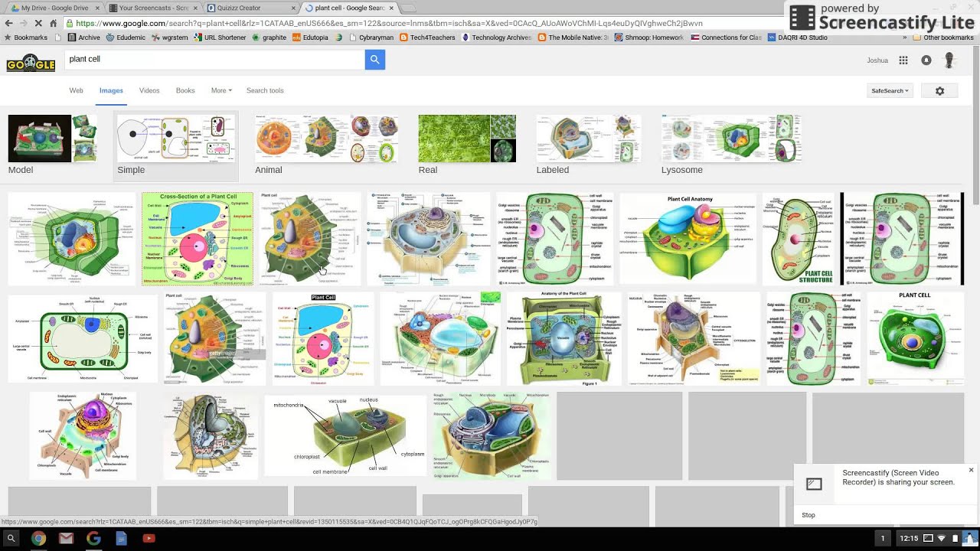Open the DAQRI 4D Studio bookmark
This screenshot has height=551, width=980.
797,37
